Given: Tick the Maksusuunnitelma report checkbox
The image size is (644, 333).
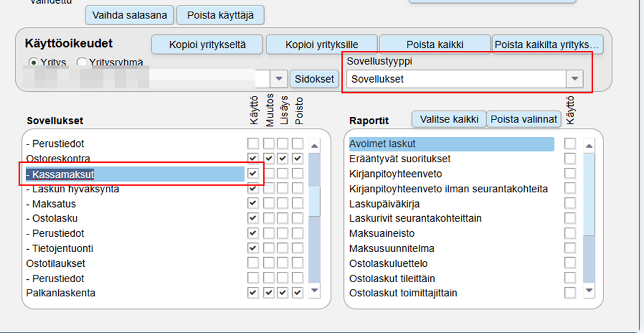Looking at the screenshot, I should pyautogui.click(x=570, y=248).
